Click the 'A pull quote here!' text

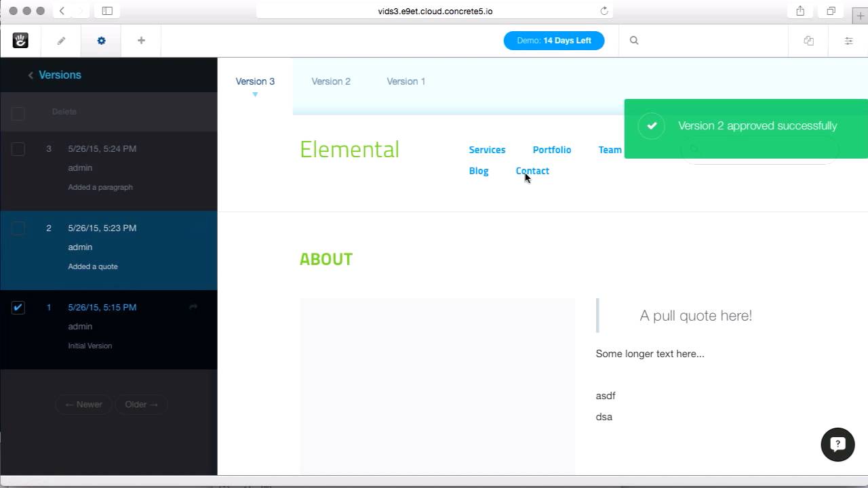point(696,316)
